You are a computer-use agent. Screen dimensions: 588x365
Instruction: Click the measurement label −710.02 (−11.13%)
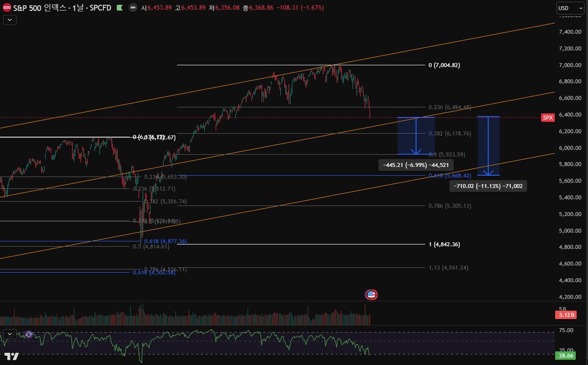[x=488, y=186]
